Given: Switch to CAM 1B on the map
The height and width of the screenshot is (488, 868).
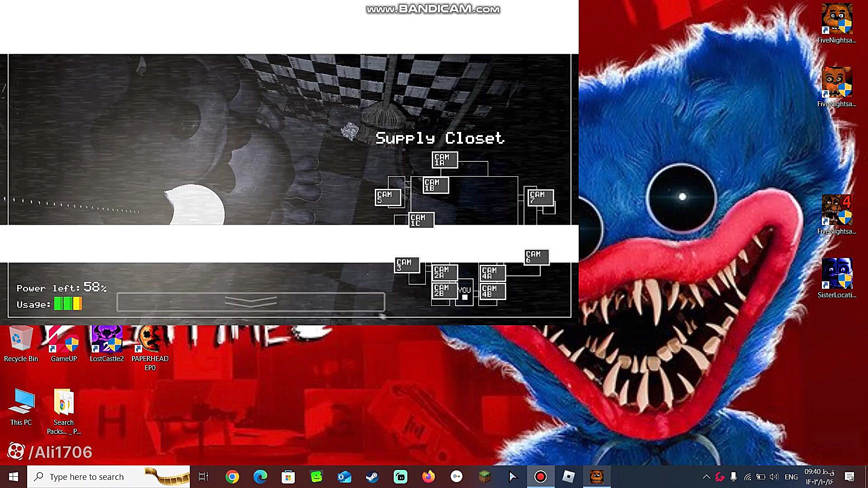Looking at the screenshot, I should [436, 185].
